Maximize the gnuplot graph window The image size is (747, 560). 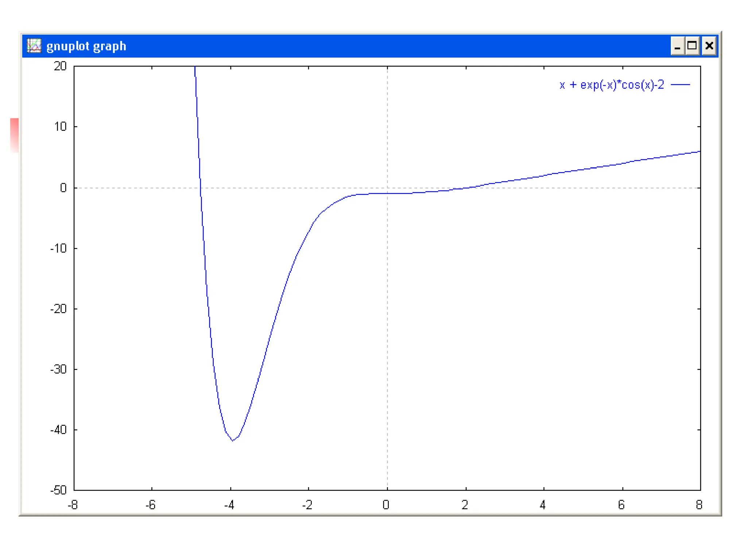tap(692, 46)
